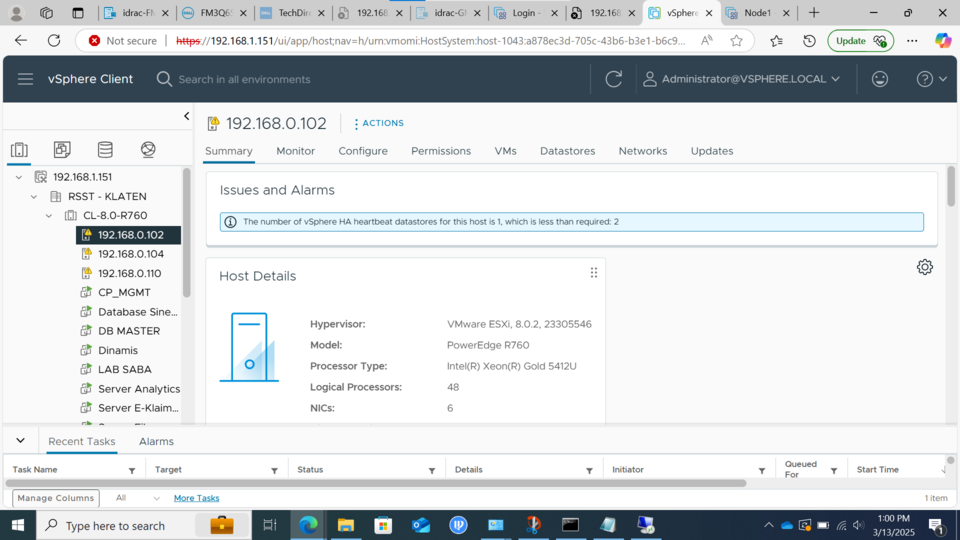
Task: Switch to Networking inventory view icon
Action: (148, 150)
